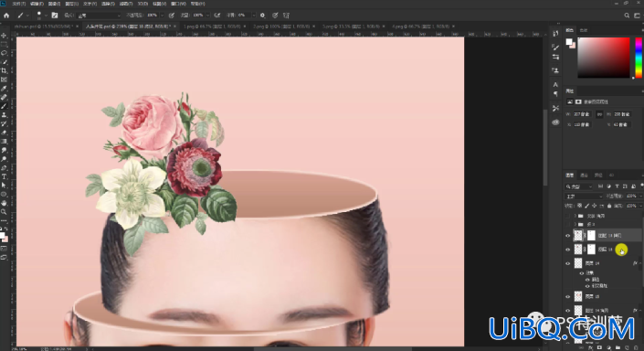
Task: Collapse the effects list arrow on 图层 14
Action: pos(639,263)
